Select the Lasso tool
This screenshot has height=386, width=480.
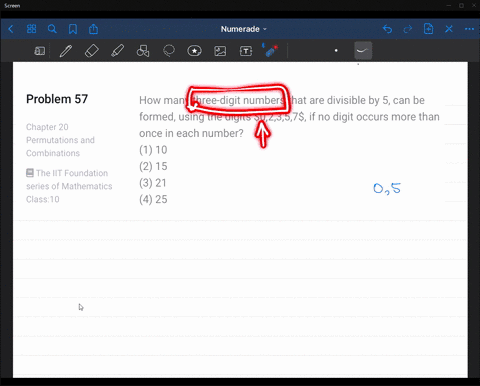tap(169, 51)
